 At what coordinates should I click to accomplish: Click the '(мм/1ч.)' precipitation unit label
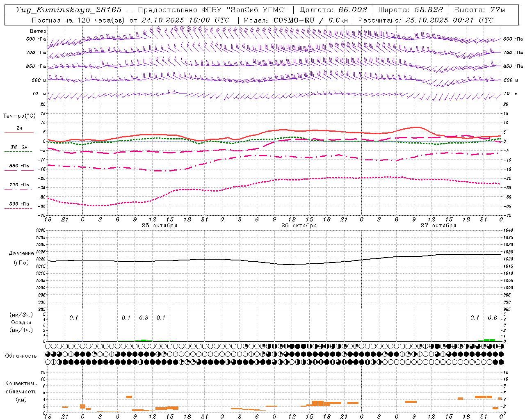21,330
